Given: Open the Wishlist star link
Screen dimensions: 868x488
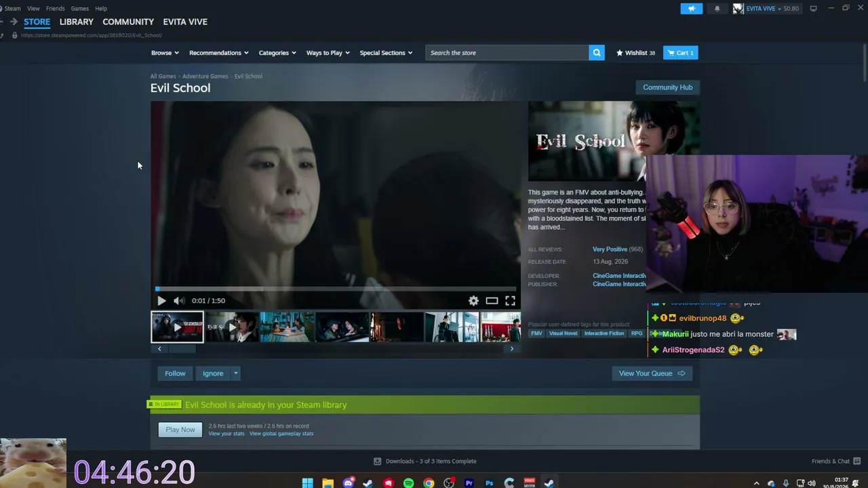Looking at the screenshot, I should click(x=635, y=53).
